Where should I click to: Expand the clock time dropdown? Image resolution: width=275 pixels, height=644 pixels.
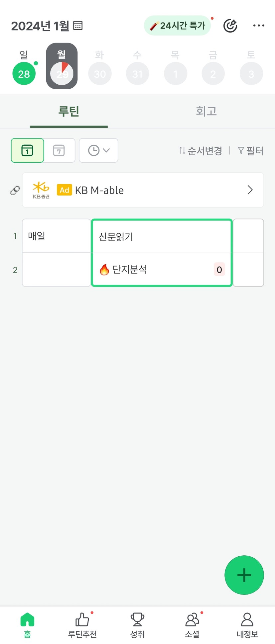[98, 150]
